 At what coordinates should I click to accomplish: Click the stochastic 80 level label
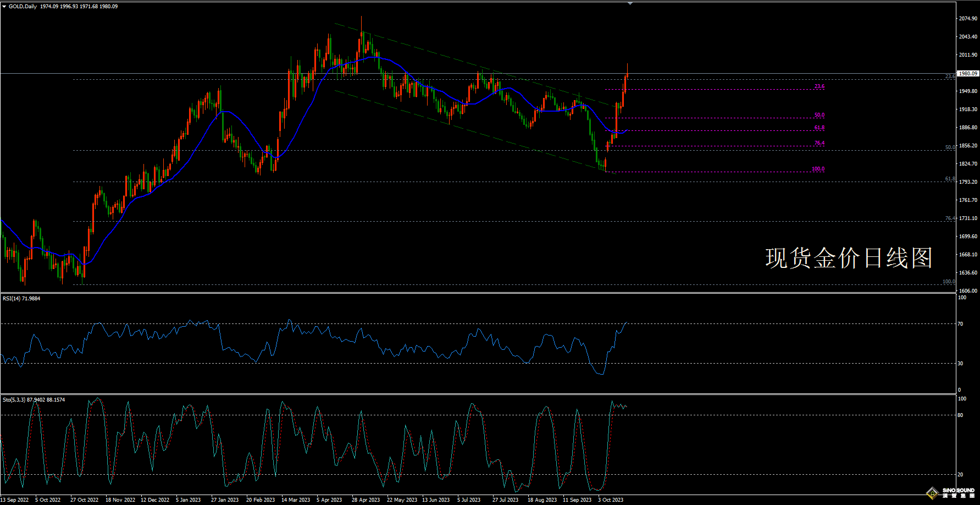960,415
